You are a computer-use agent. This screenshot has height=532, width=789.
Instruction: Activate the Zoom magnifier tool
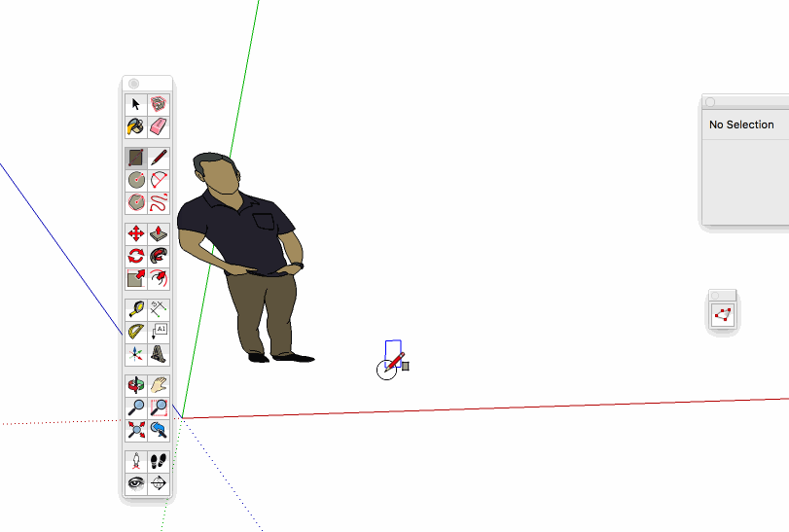click(x=136, y=408)
